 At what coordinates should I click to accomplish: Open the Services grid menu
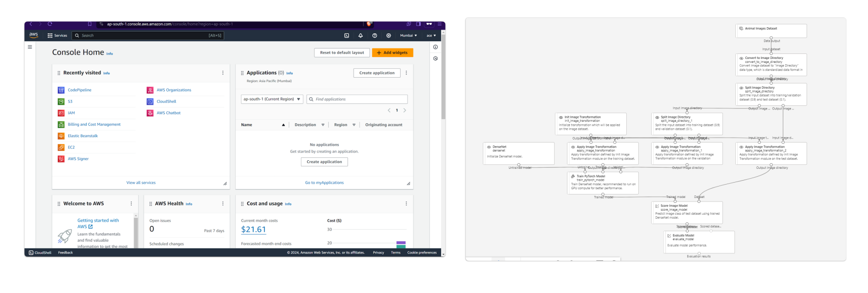coord(57,36)
